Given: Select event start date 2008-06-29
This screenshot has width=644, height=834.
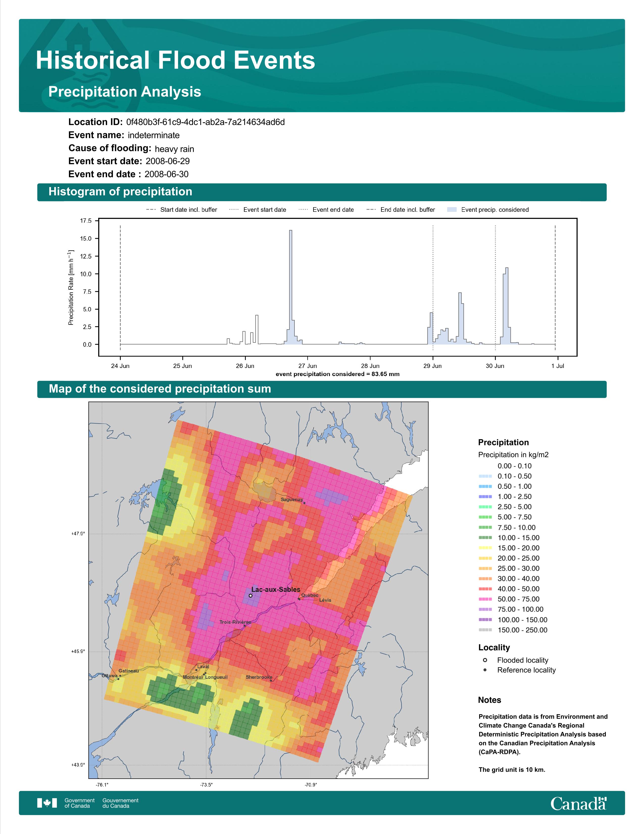Looking at the screenshot, I should click(x=167, y=161).
